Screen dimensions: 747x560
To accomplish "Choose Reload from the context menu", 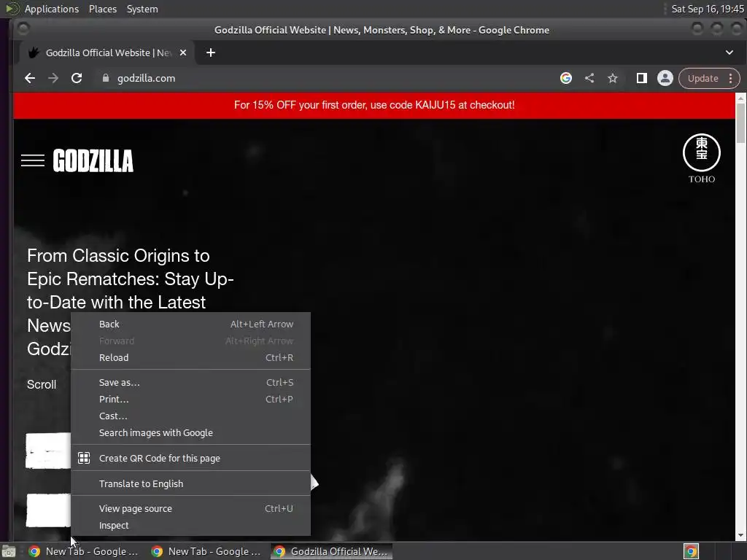I will tap(190, 357).
